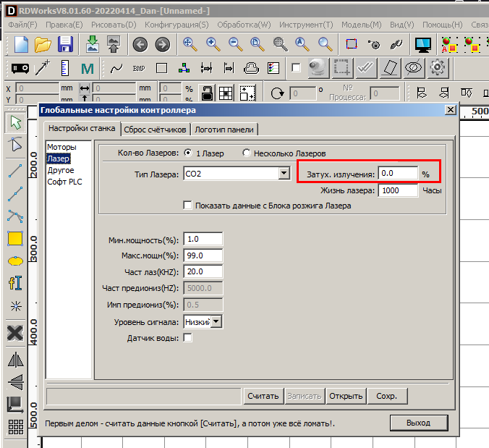Screen dimensions: 489x448
Task: Click the red frame selection icon in top toolbar
Action: click(x=352, y=43)
